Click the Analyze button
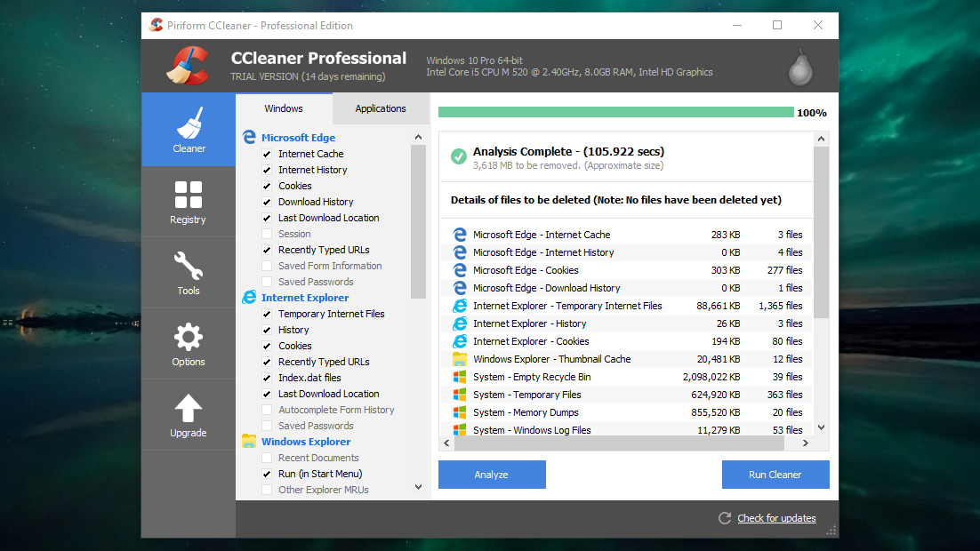The height and width of the screenshot is (551, 980). pos(491,474)
